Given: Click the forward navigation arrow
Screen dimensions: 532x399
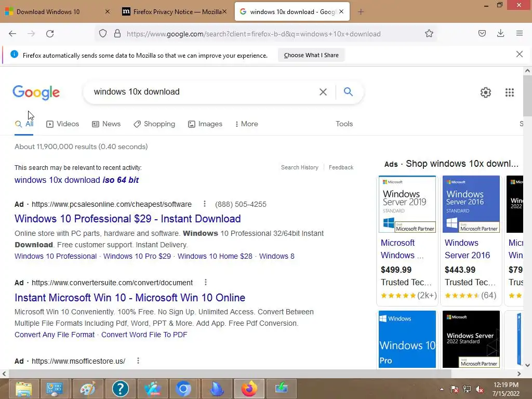Looking at the screenshot, I should click(31, 34).
